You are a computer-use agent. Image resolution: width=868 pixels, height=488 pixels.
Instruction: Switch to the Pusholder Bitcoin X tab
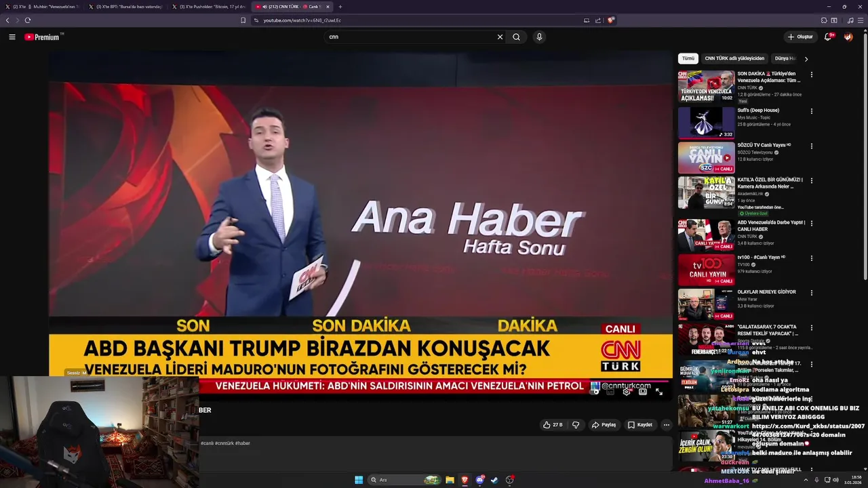pos(209,7)
